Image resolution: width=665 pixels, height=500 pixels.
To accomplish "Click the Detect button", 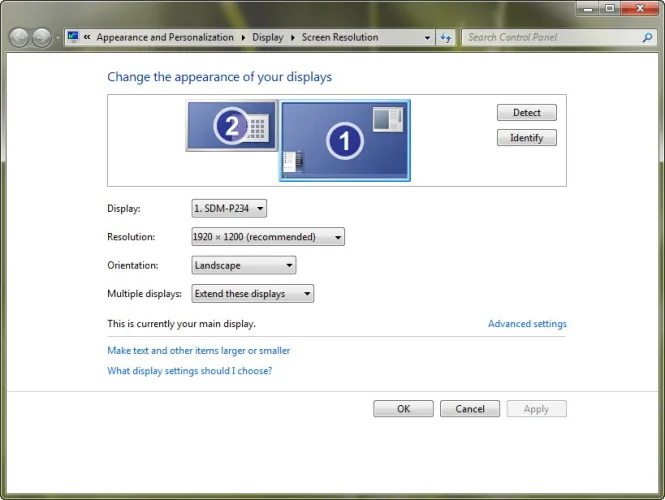I will (x=527, y=112).
